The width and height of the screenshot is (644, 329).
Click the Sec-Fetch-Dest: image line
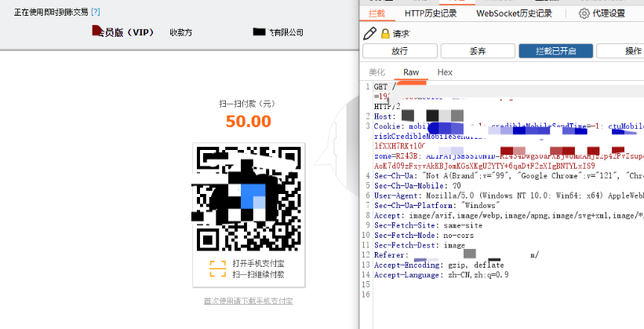420,245
